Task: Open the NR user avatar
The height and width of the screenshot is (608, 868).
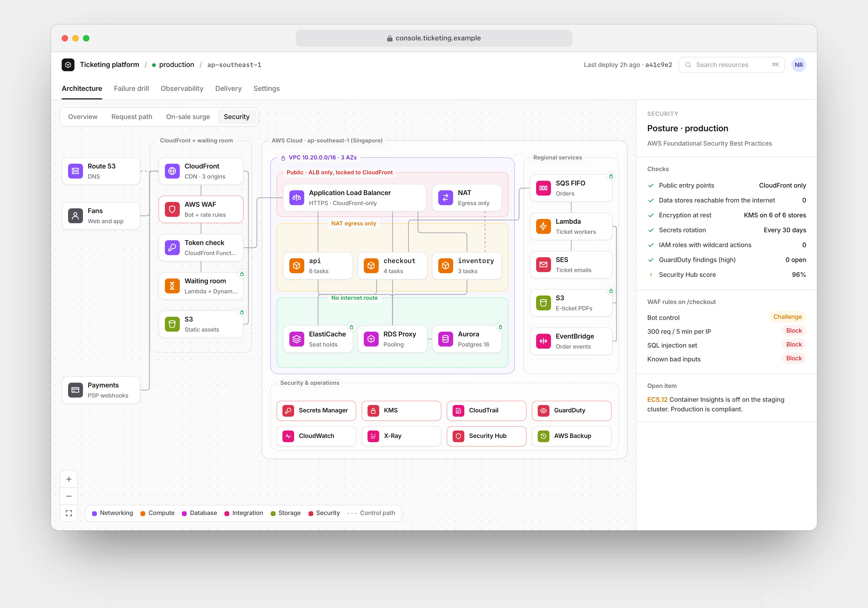Action: coord(798,65)
